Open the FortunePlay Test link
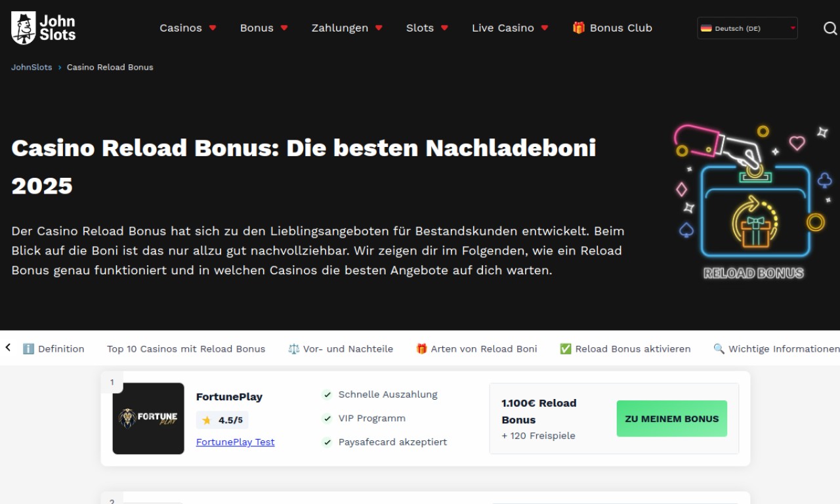The image size is (840, 504). click(x=236, y=442)
